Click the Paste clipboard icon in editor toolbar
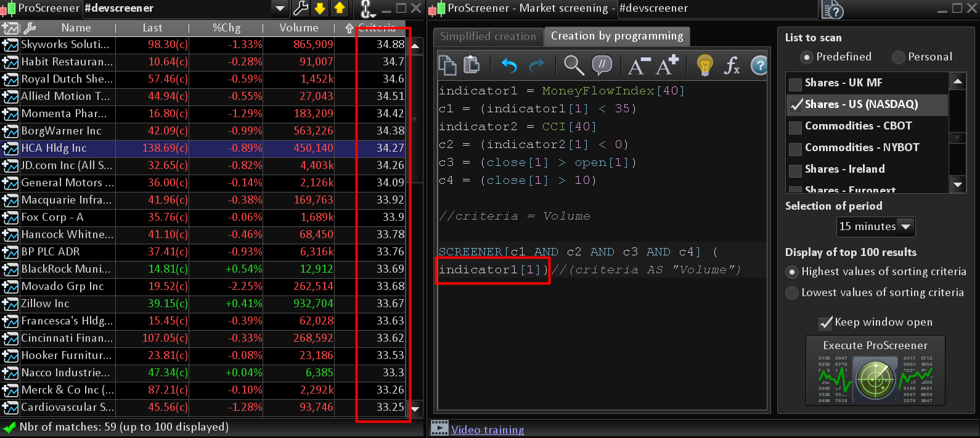This screenshot has height=438, width=980. [472, 65]
